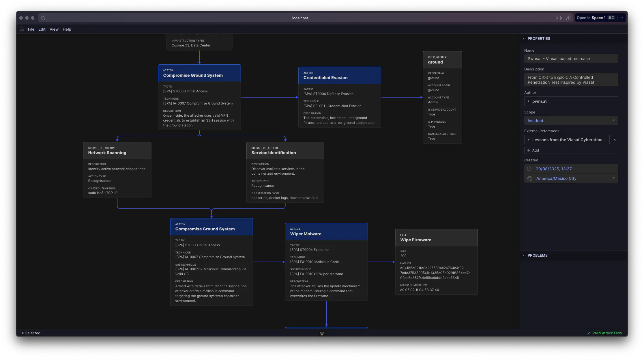Click the screen share icon in address bar
Viewport: 644px width, 358px height.
pos(559,18)
